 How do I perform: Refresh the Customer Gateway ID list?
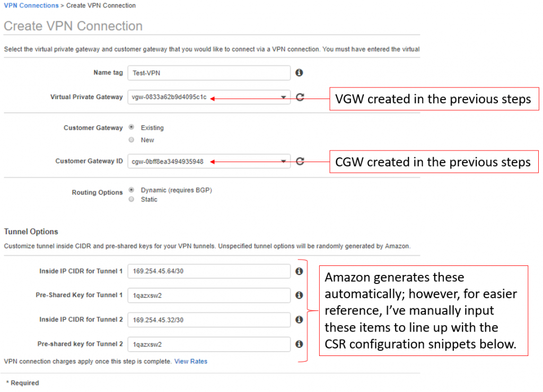coord(300,161)
